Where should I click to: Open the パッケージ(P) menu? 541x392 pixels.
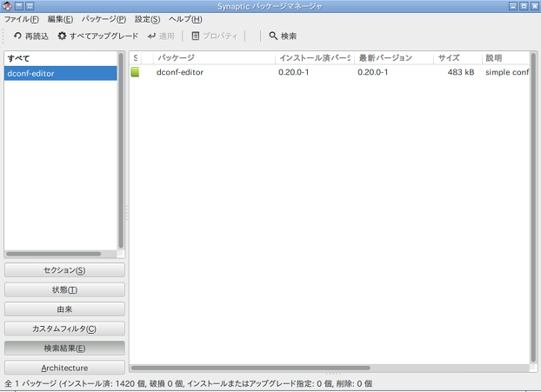(104, 19)
